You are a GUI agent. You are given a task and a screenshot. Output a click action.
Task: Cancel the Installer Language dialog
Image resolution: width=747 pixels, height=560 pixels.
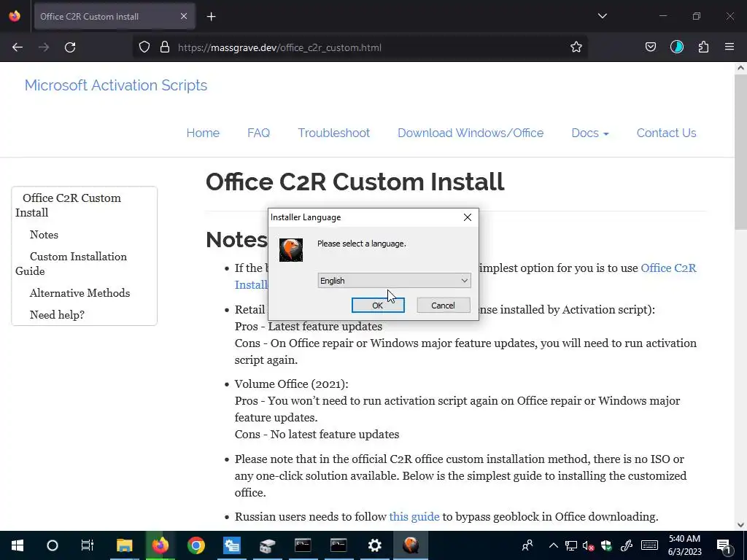coord(443,306)
